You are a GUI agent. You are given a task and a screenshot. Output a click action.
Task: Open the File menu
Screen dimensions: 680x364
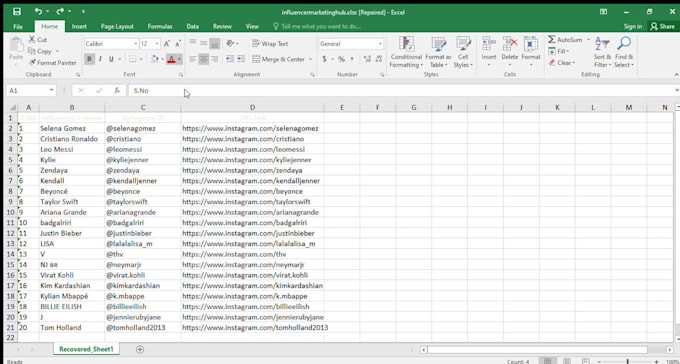[x=18, y=26]
